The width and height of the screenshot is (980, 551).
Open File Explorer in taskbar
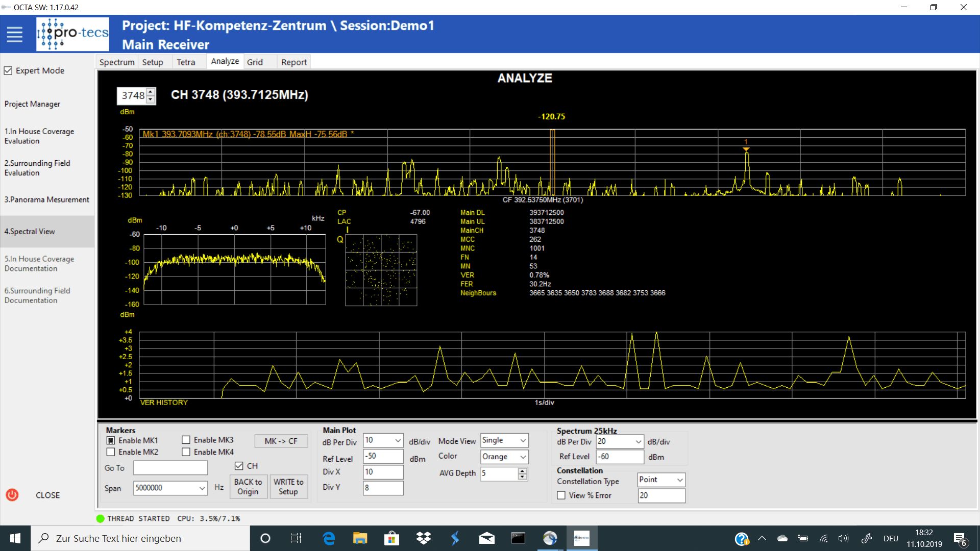(x=360, y=538)
